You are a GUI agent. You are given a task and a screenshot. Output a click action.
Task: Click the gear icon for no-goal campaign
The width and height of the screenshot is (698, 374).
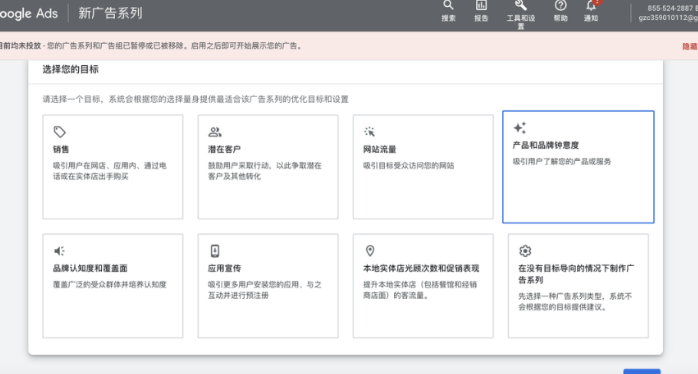[x=525, y=251]
